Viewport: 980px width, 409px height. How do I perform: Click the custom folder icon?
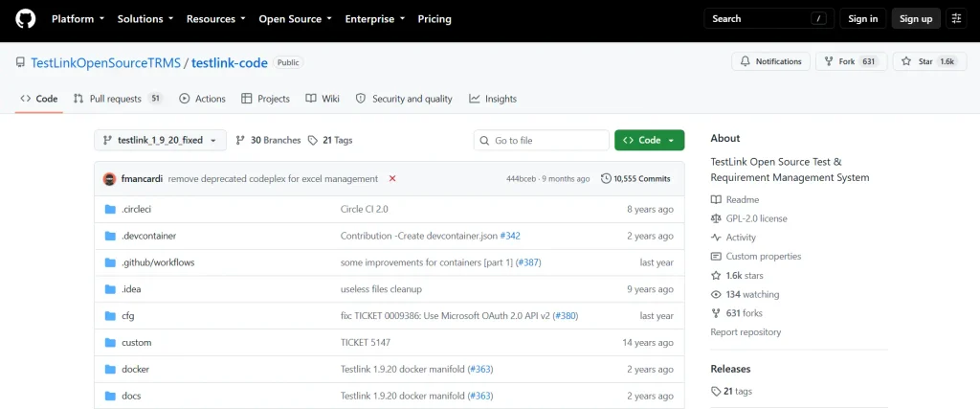[111, 343]
